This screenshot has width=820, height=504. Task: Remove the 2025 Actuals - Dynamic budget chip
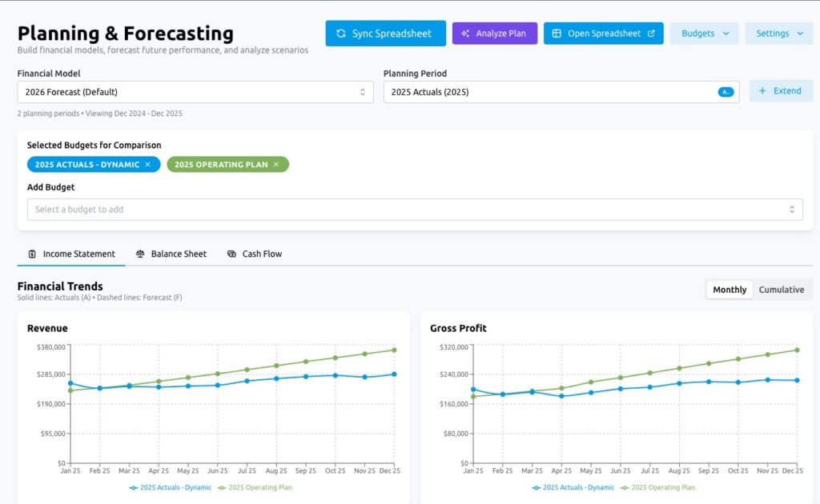[147, 165]
